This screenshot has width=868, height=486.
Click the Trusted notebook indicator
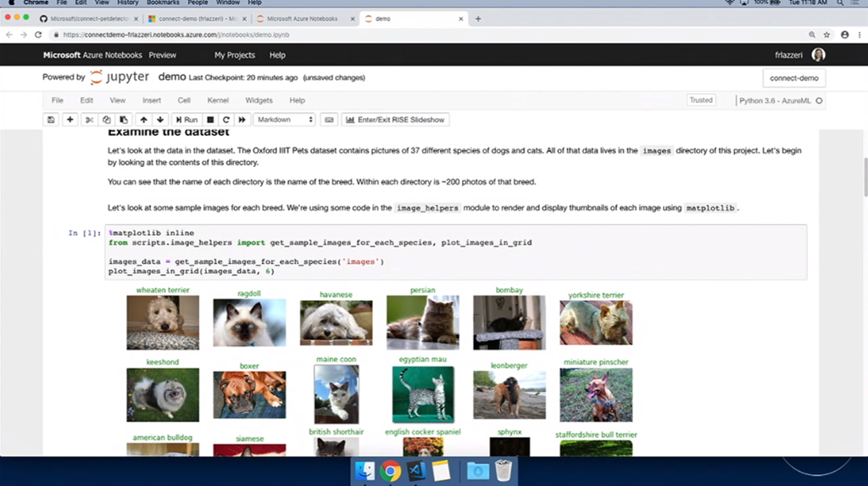point(701,100)
